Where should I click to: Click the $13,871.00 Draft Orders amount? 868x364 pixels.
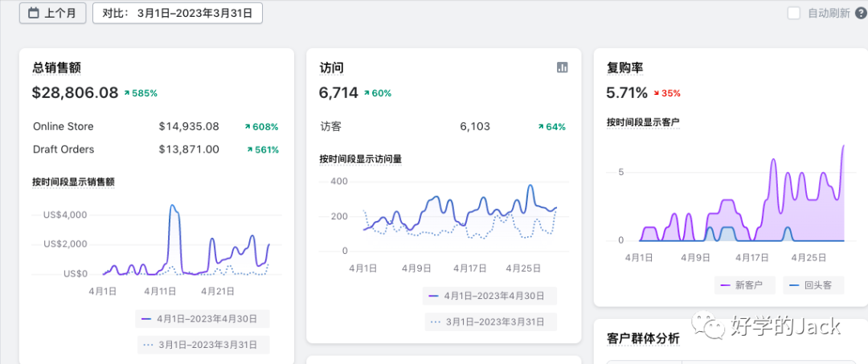pyautogui.click(x=189, y=149)
